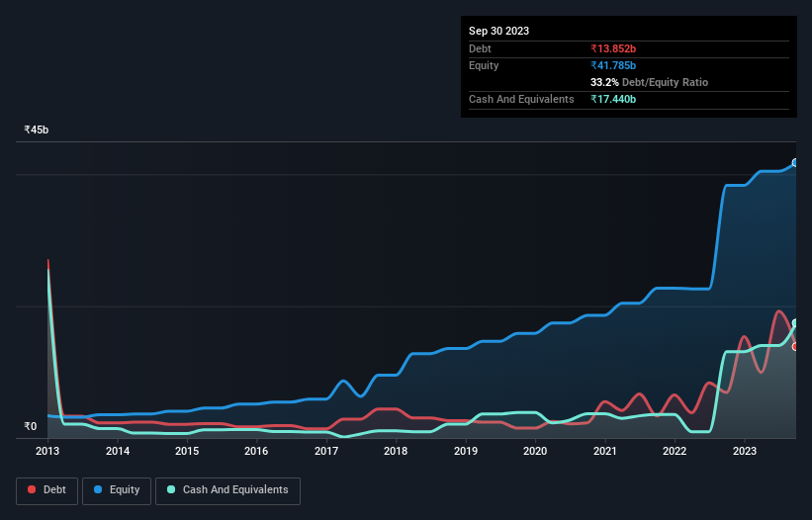This screenshot has width=812, height=520.
Task: Click the 2022 x-axis label
Action: click(x=675, y=451)
